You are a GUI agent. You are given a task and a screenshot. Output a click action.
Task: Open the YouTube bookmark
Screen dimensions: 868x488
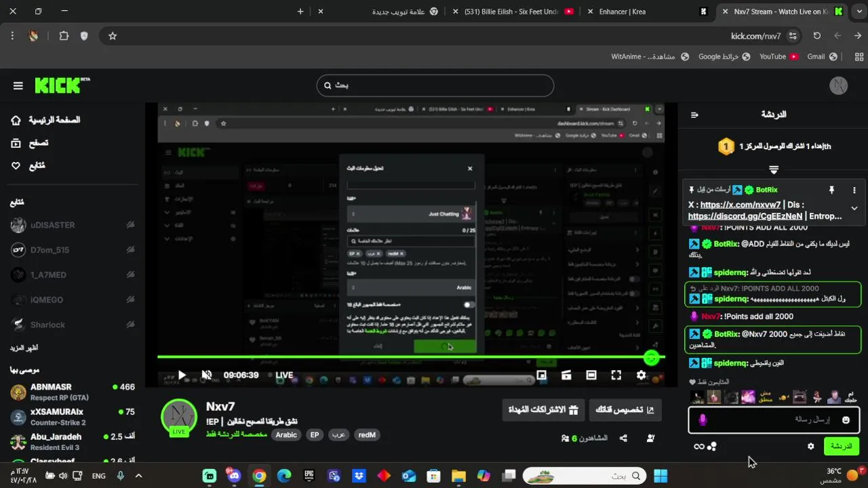coord(778,57)
